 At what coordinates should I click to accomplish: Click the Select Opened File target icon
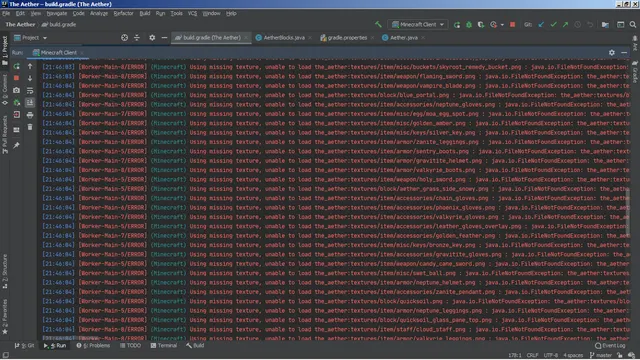coord(124,38)
